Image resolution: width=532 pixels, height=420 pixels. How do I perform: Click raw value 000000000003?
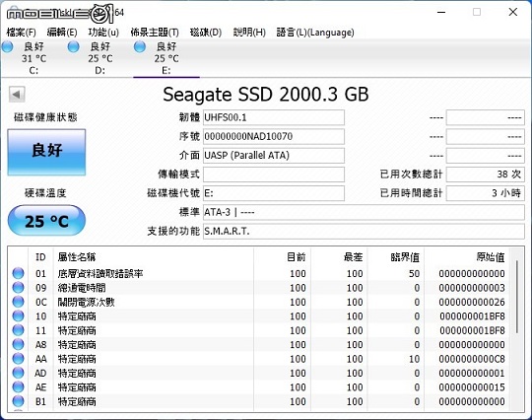click(x=472, y=288)
